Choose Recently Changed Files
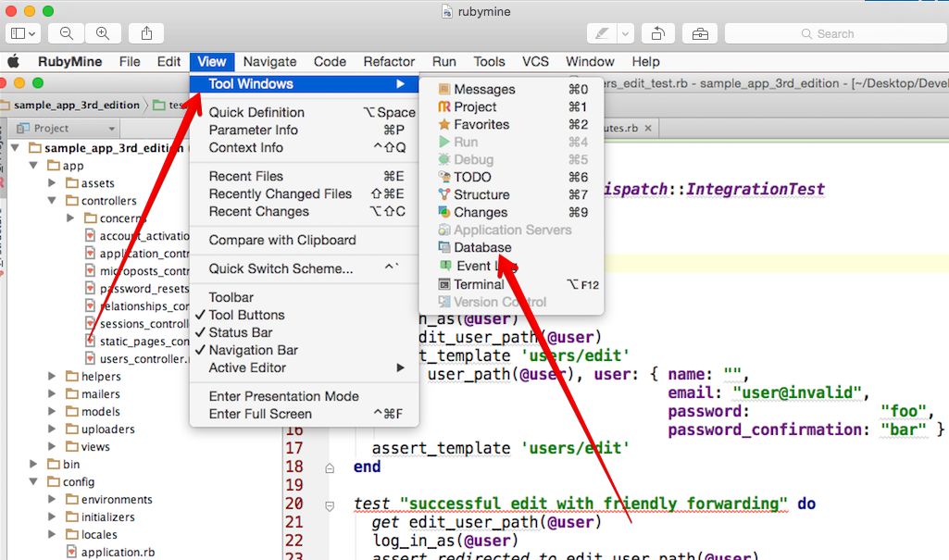Viewport: 949px width, 560px height. pos(304,194)
